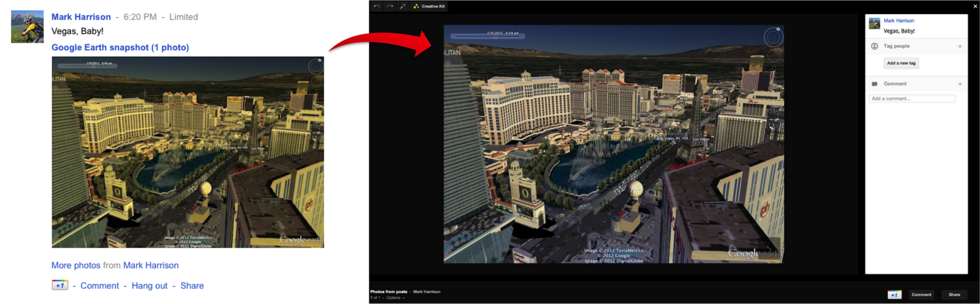The width and height of the screenshot is (980, 304).
Task: Open the Las Vegas photo thumbnail in post
Action: pyautogui.click(x=187, y=152)
